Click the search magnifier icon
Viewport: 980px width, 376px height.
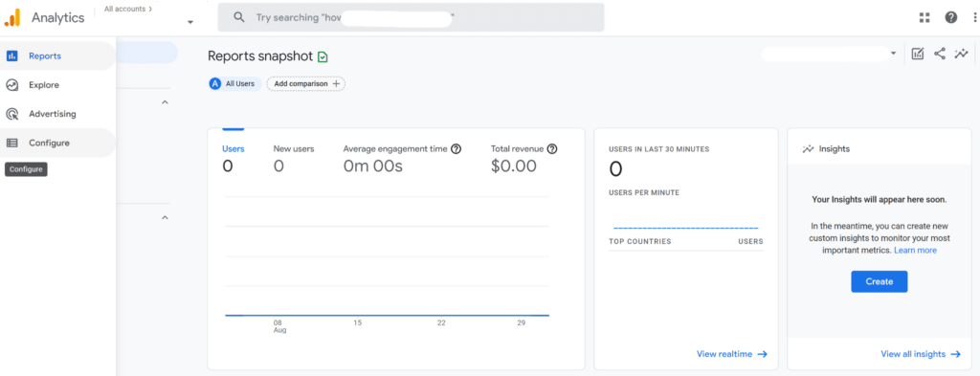[238, 17]
